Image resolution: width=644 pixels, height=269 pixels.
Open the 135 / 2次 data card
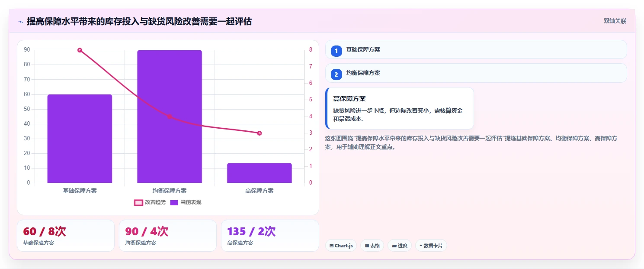click(x=270, y=236)
